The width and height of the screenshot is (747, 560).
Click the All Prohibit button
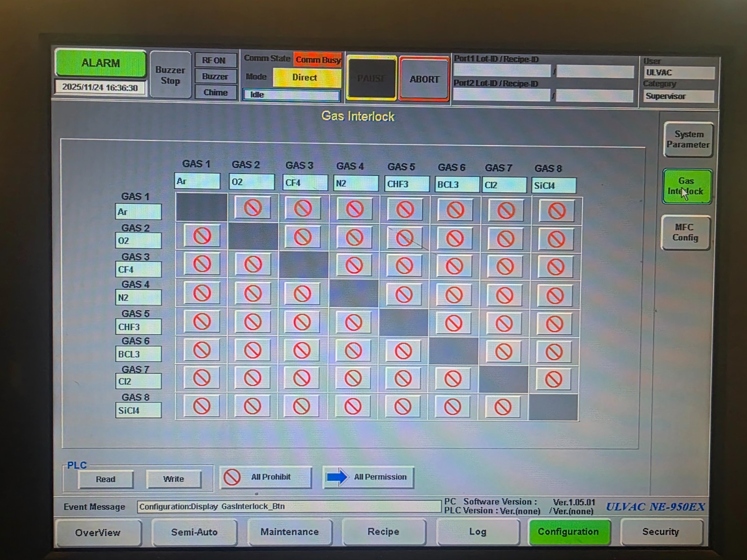pyautogui.click(x=265, y=477)
